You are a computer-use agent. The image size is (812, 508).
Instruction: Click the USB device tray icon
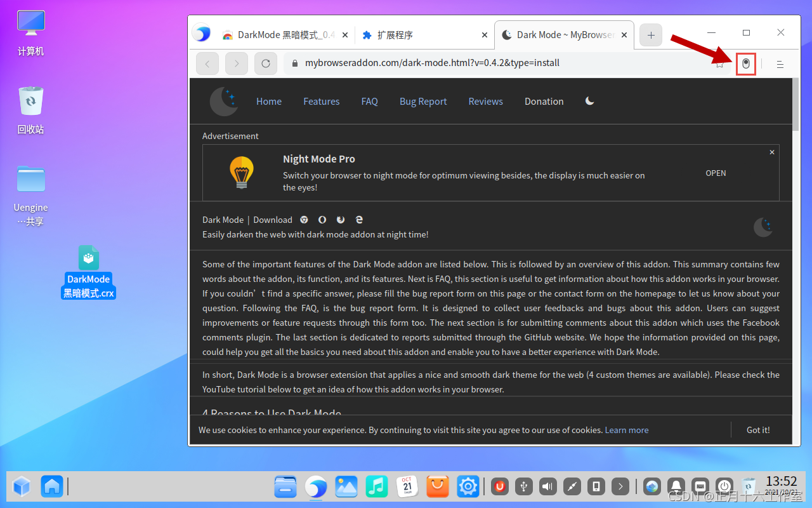click(524, 487)
